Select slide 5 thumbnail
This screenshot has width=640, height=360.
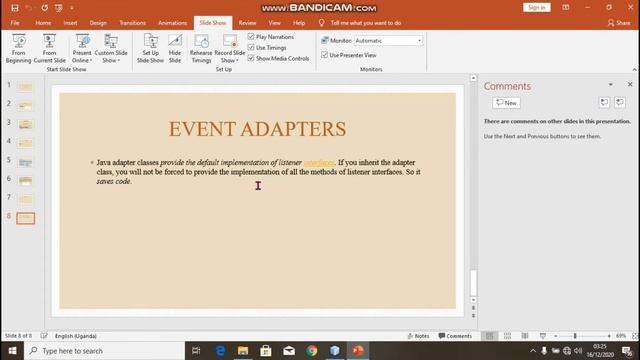[25, 162]
